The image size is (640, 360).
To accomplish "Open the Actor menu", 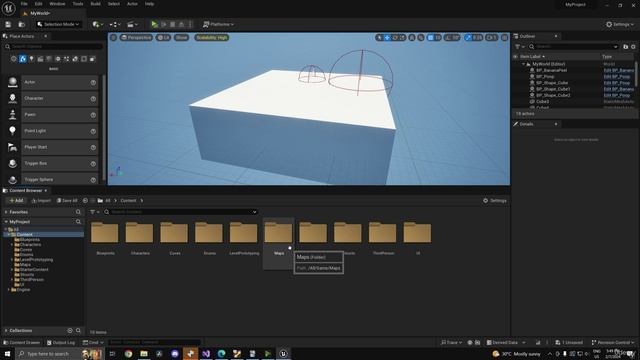I will click(x=132, y=4).
